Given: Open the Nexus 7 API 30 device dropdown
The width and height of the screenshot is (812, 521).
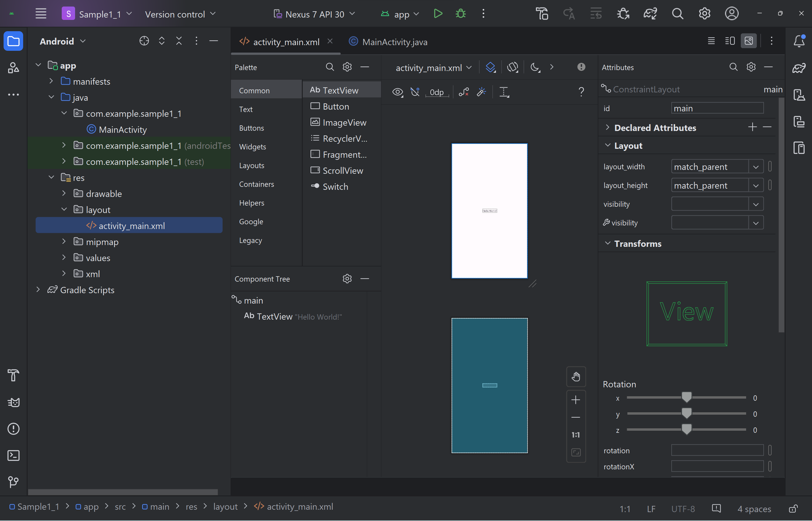Looking at the screenshot, I should [314, 14].
